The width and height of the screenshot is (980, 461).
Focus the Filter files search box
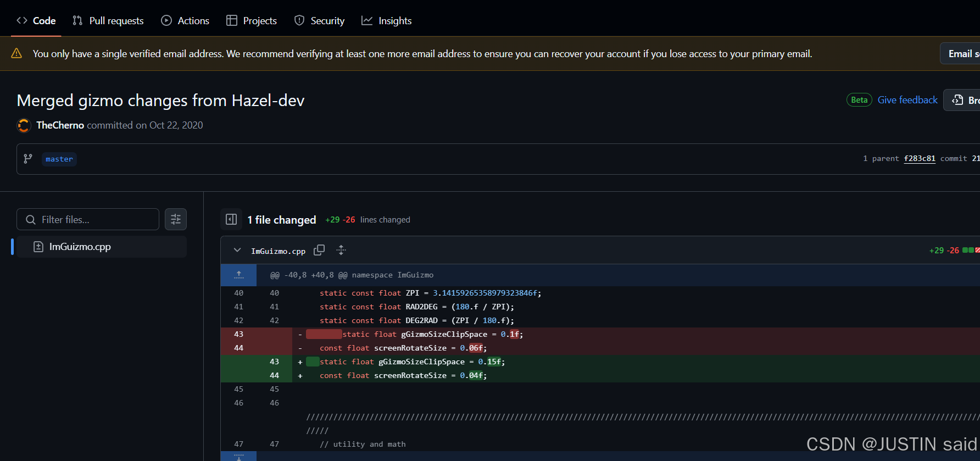pos(93,220)
